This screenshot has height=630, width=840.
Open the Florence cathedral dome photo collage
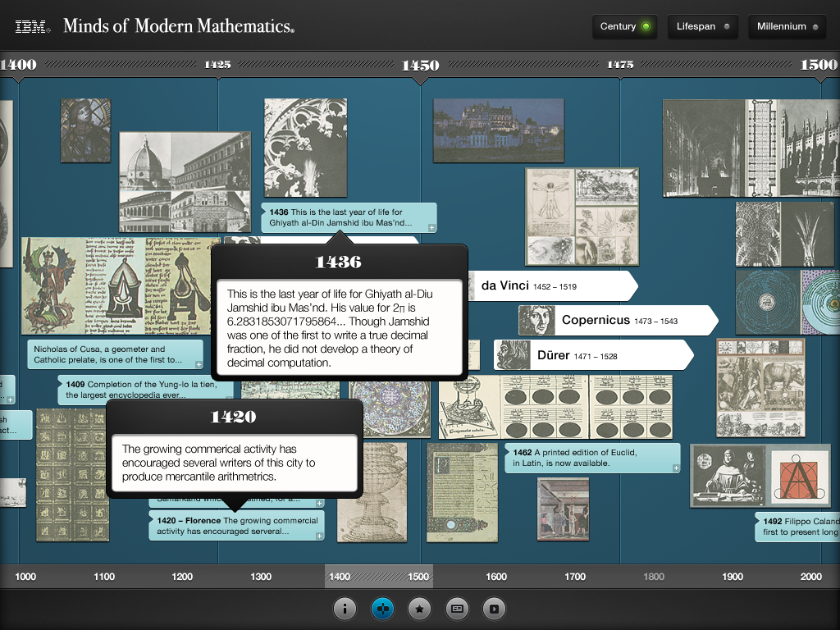185,182
